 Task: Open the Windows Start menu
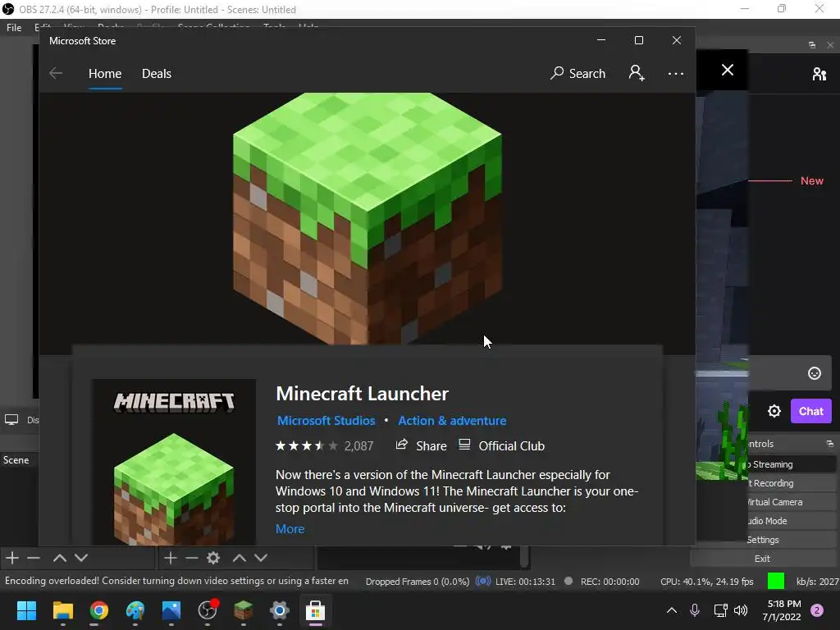(x=26, y=610)
